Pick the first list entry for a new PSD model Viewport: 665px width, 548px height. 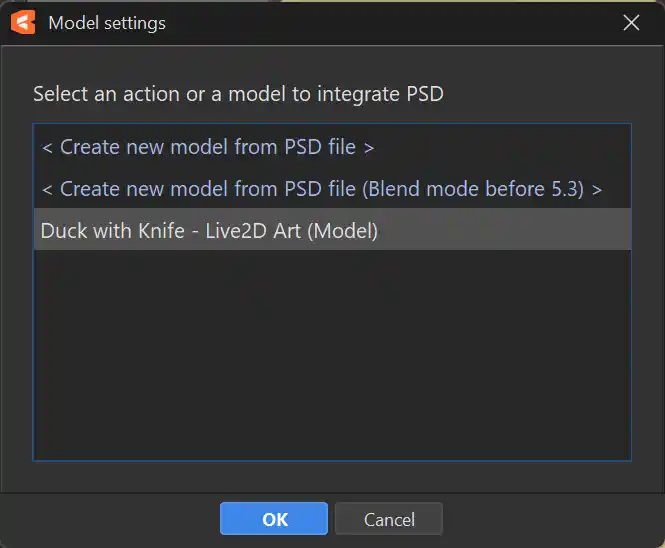208,147
